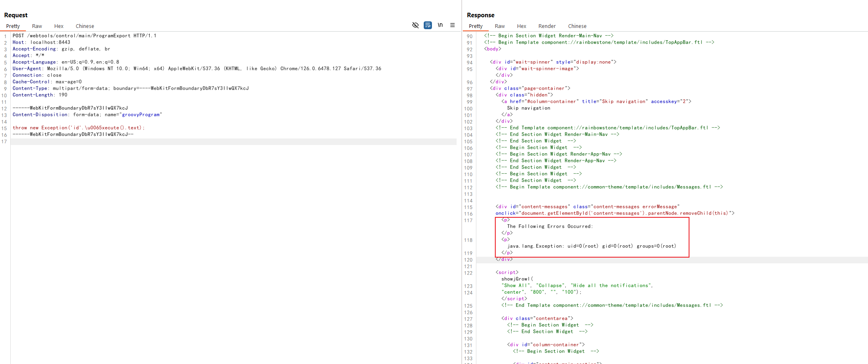Click the <script> tag line in response
Image resolution: width=868 pixels, height=364 pixels.
tap(507, 272)
